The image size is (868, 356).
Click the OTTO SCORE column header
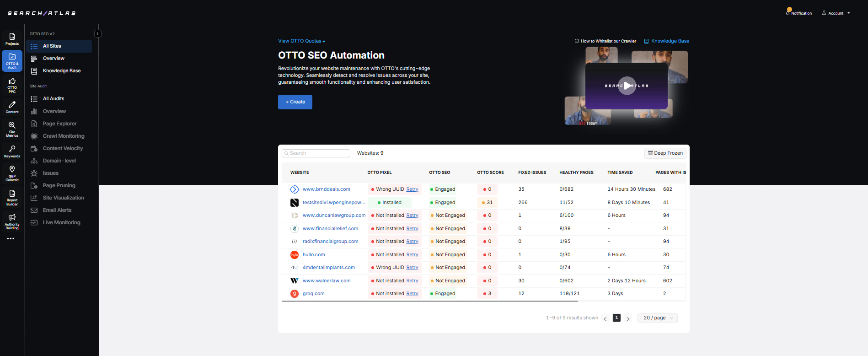point(490,173)
